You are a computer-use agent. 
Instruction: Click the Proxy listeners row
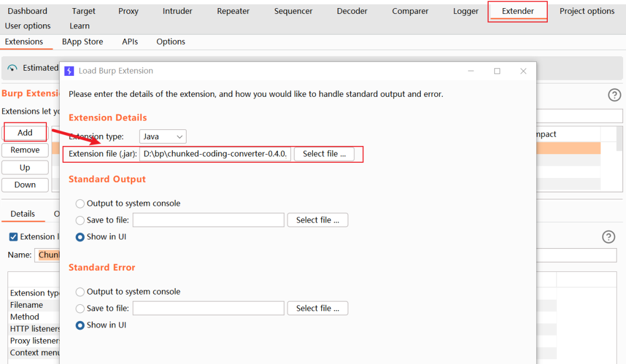(x=35, y=341)
